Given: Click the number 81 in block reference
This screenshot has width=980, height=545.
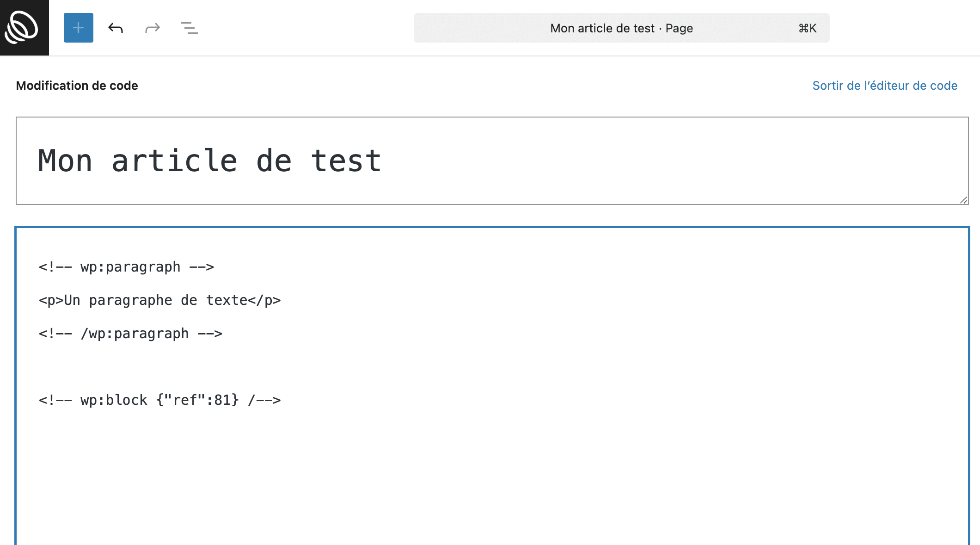Looking at the screenshot, I should (x=222, y=400).
